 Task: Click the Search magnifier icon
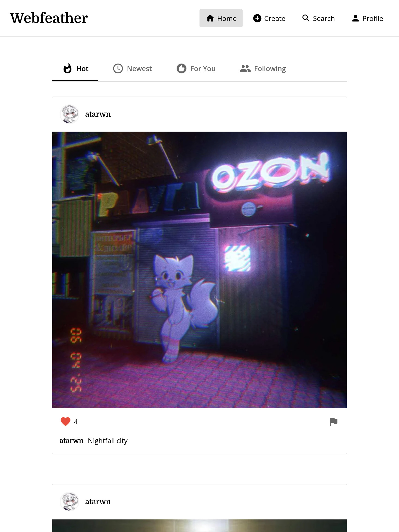coord(306,18)
